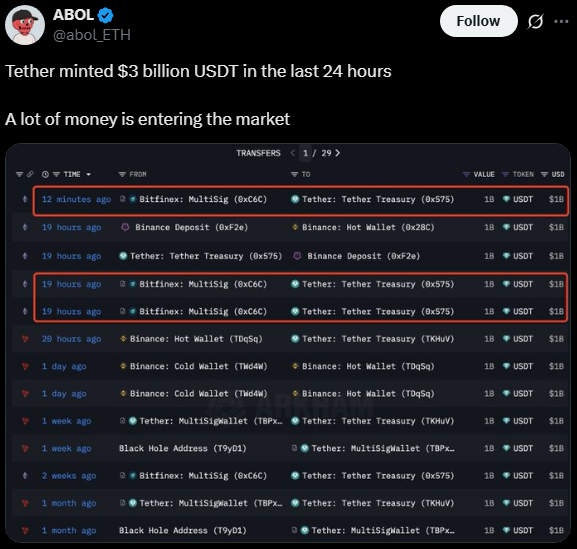Screen dimensions: 577x549
Task: Click the link icon in table header
Action: click(x=30, y=174)
